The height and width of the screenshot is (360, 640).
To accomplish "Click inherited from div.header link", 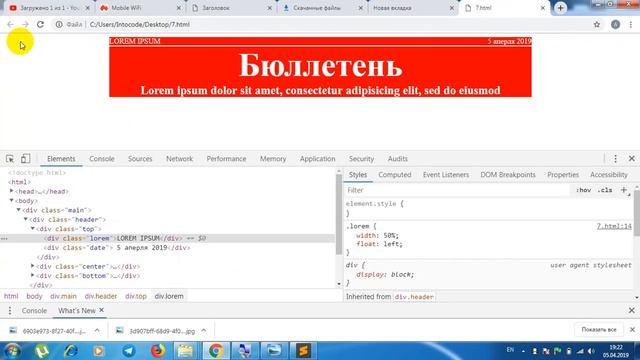I will pos(414,297).
